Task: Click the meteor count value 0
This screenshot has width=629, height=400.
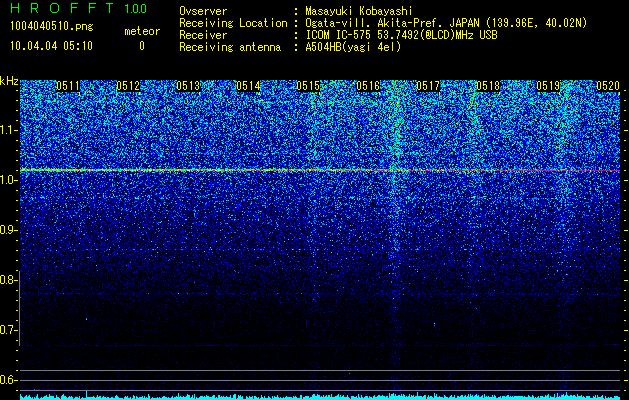Action: pos(142,46)
